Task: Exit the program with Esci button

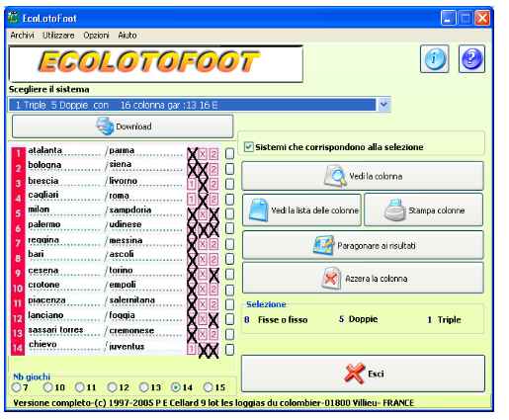Action: tap(363, 374)
